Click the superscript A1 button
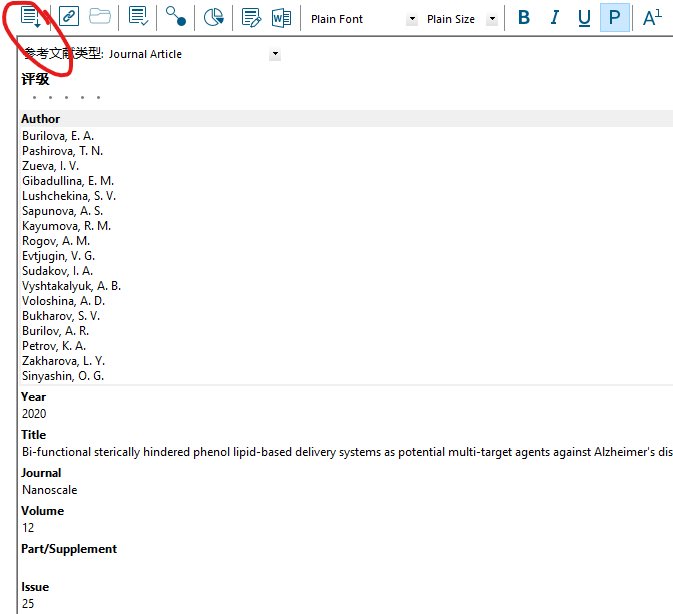 [x=652, y=18]
